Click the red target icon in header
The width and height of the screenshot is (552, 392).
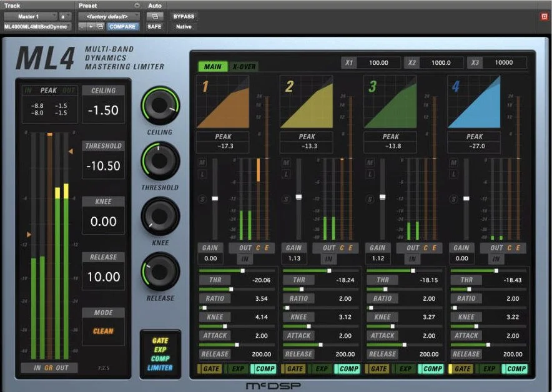tap(545, 16)
